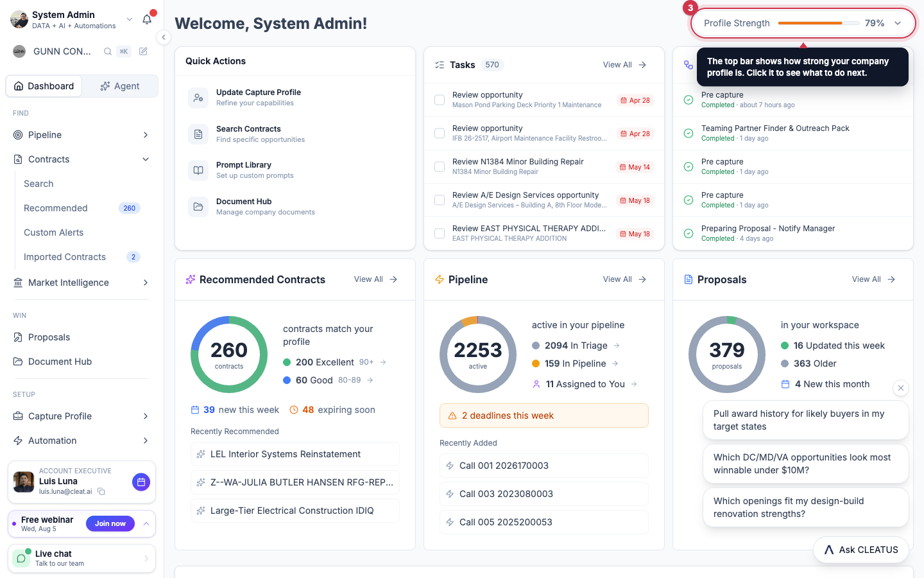This screenshot has width=924, height=578.
Task: Open LEL Interior Systems Reinstatement
Action: (x=295, y=454)
